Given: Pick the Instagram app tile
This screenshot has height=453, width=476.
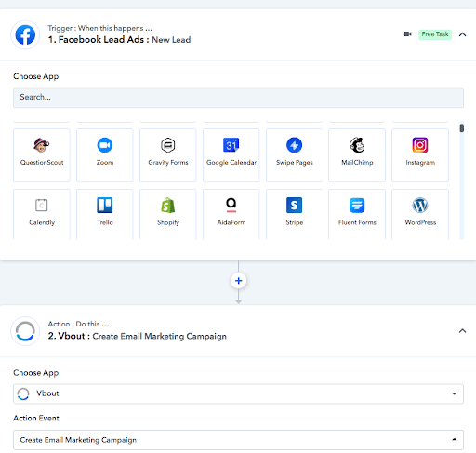Looking at the screenshot, I should click(x=420, y=155).
